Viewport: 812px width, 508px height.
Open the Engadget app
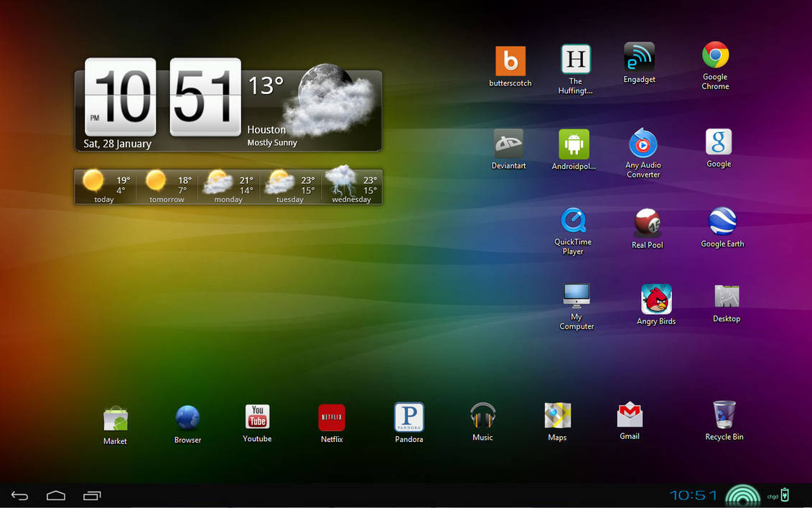639,56
